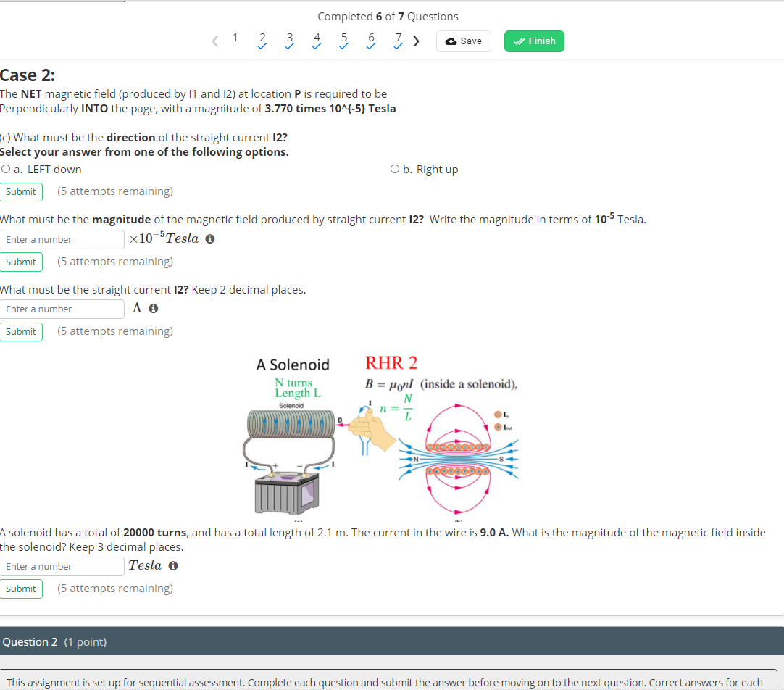The width and height of the screenshot is (784, 690).
Task: Focus the I2 field magnitude number input
Action: (x=62, y=239)
